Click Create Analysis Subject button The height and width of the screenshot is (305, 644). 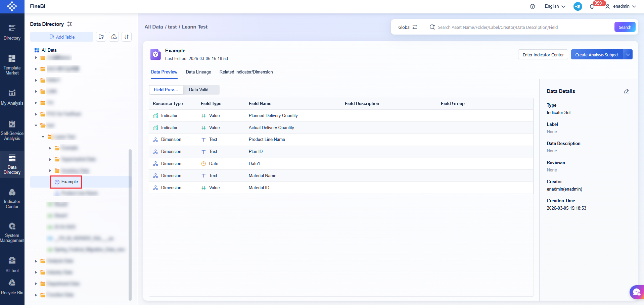pyautogui.click(x=597, y=55)
